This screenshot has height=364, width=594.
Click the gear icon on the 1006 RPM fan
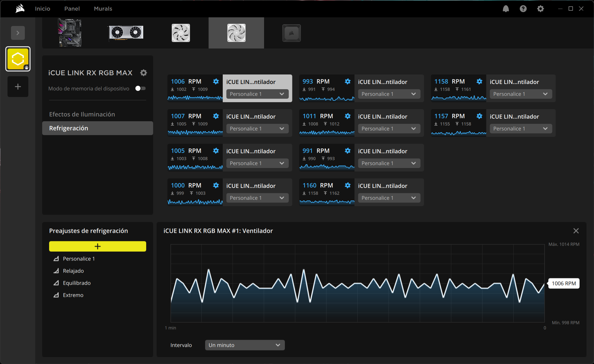point(216,81)
